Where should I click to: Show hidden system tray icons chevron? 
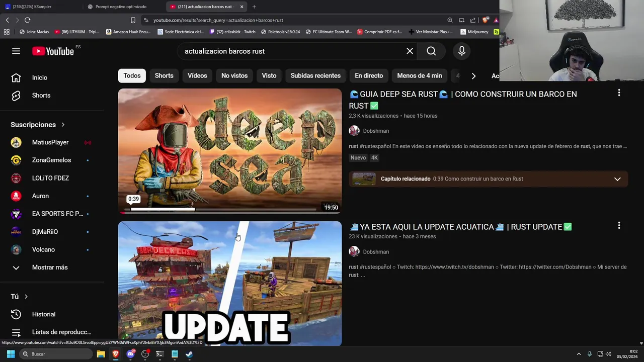pyautogui.click(x=579, y=354)
